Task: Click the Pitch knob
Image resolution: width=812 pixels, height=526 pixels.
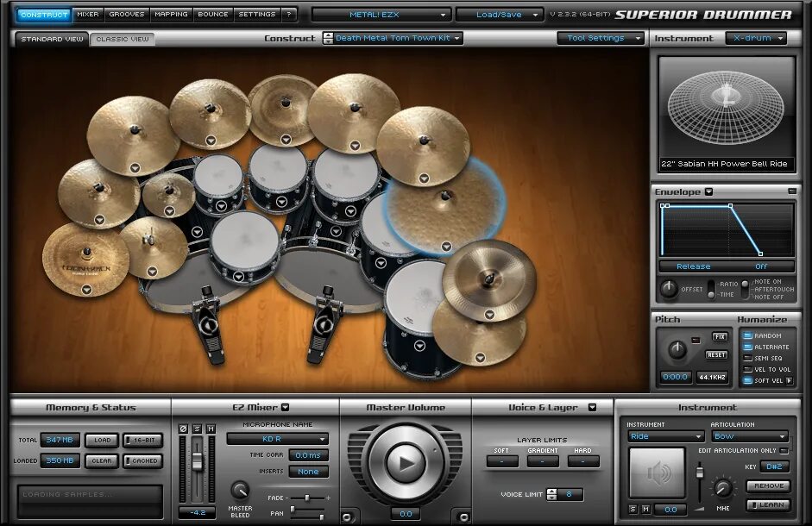Action: tap(677, 350)
